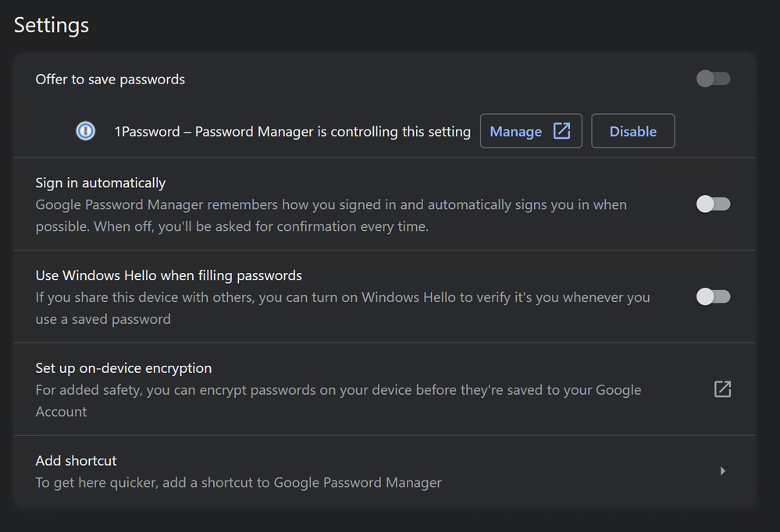This screenshot has width=780, height=532.
Task: Click the Add shortcut row title
Action: coord(76,461)
